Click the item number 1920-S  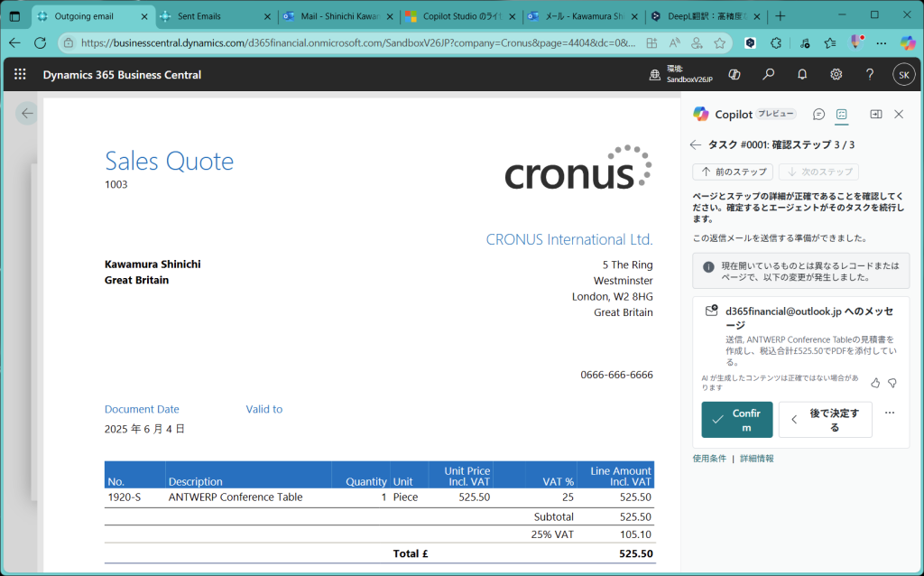[x=125, y=497]
